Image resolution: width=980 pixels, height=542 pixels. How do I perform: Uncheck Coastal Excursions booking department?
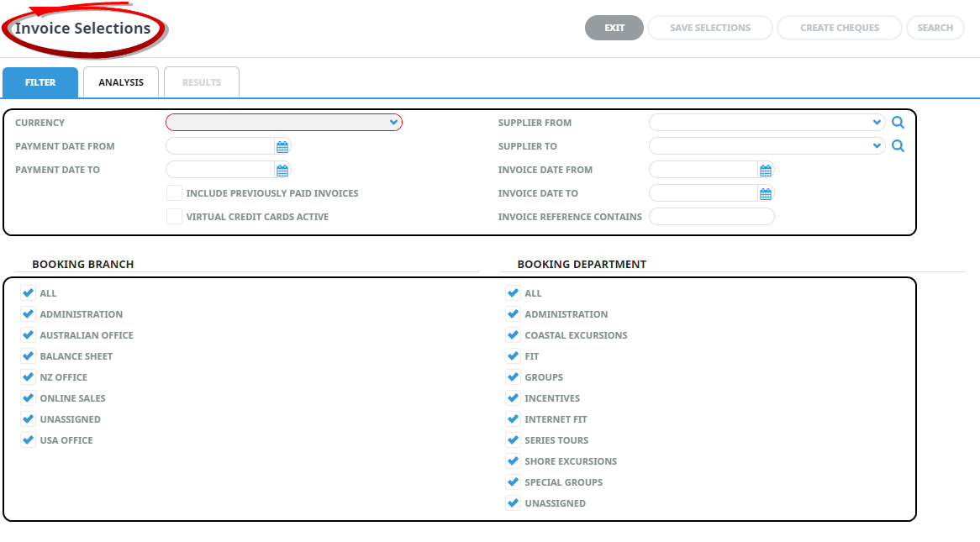513,335
